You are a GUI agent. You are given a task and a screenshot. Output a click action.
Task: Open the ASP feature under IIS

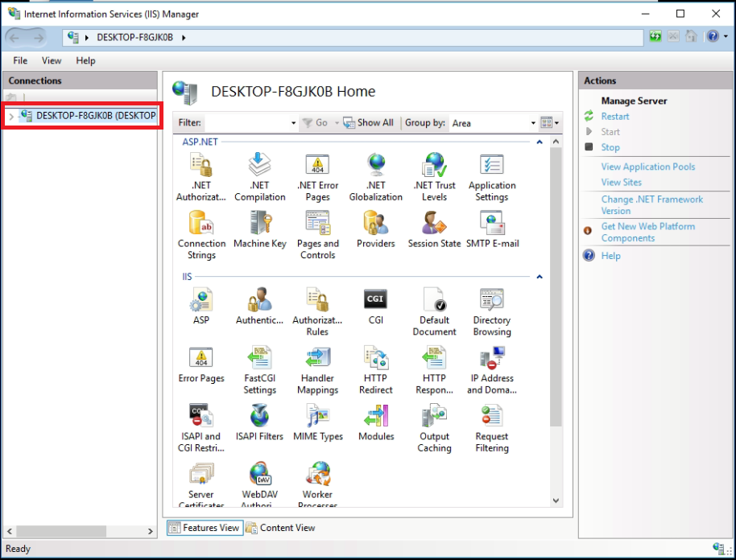[x=201, y=307]
